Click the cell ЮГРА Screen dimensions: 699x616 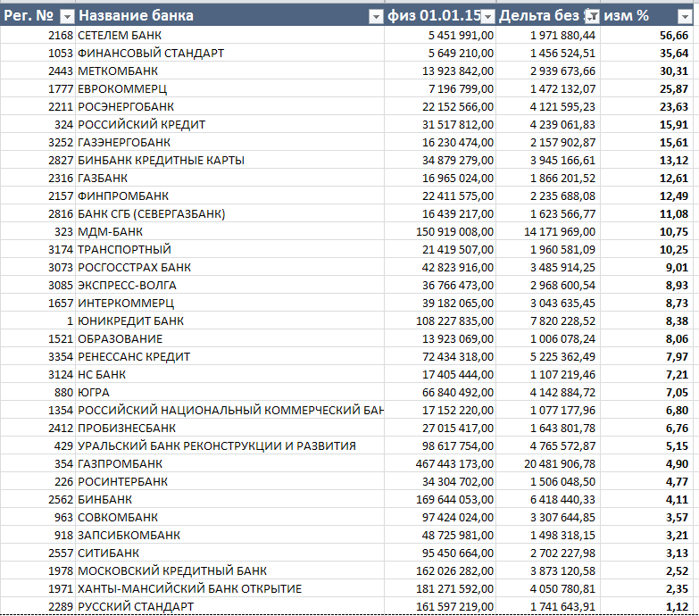(229, 392)
